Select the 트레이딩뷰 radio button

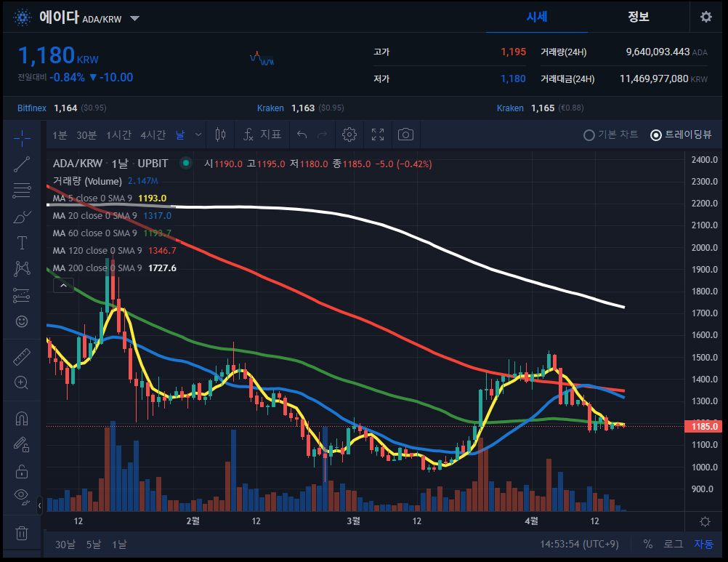click(x=656, y=135)
